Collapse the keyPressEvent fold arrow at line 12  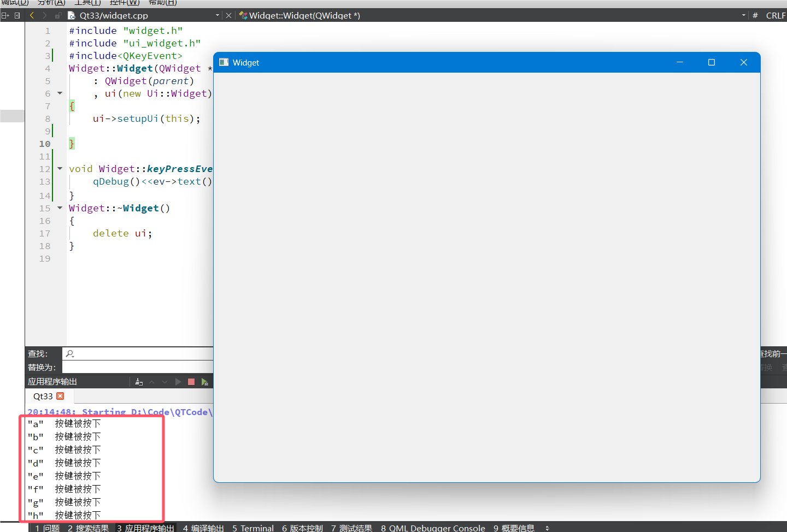[60, 169]
